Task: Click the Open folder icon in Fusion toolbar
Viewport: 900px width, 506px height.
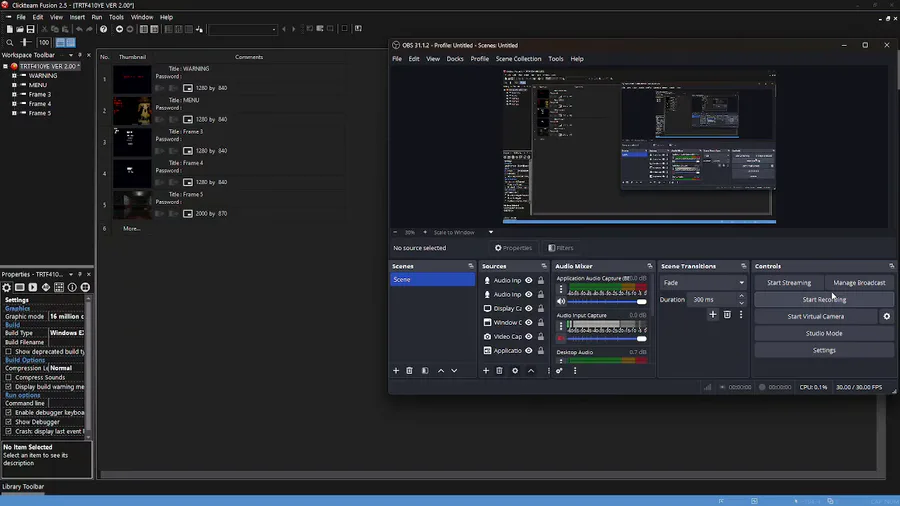Action: click(20, 29)
